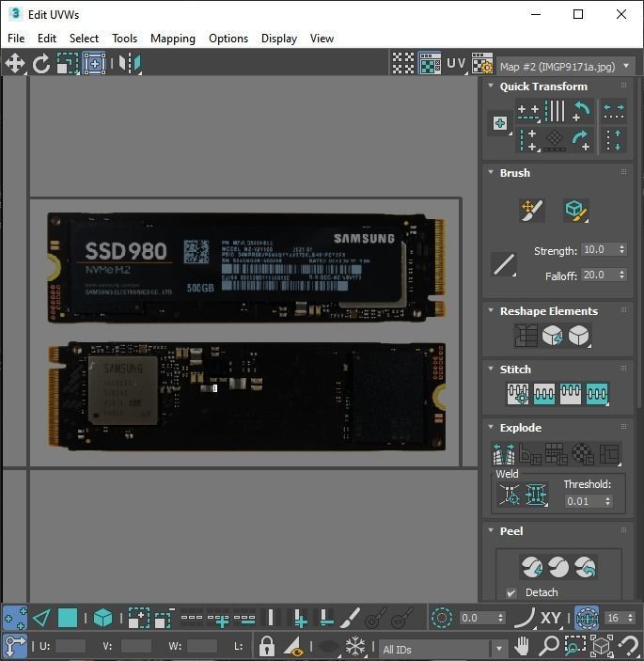The width and height of the screenshot is (644, 661).
Task: Collapse the Quick Transform rollout
Action: [x=491, y=86]
